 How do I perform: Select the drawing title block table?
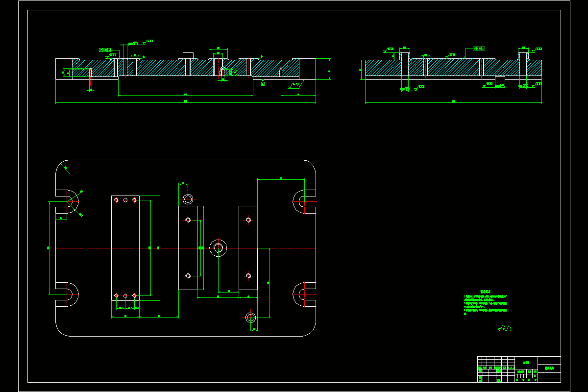[519, 369]
